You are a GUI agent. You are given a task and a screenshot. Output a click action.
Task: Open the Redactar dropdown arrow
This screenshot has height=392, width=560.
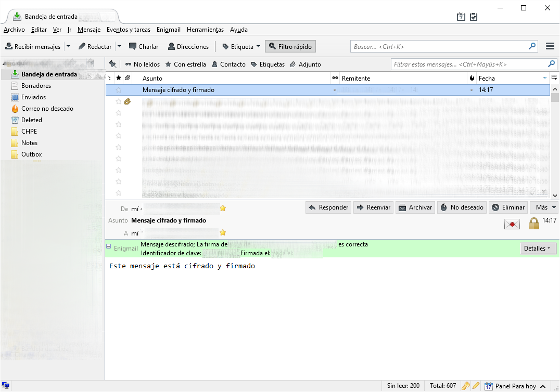tap(120, 47)
